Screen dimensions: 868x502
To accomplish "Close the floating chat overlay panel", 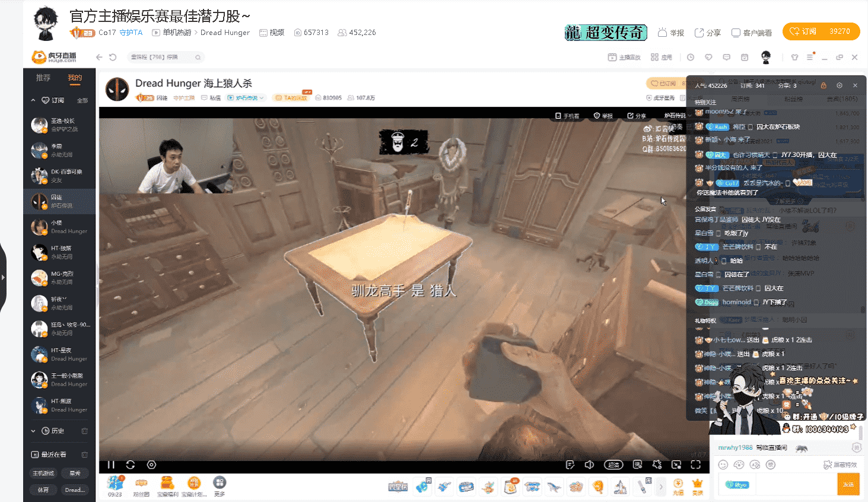I will [x=855, y=85].
